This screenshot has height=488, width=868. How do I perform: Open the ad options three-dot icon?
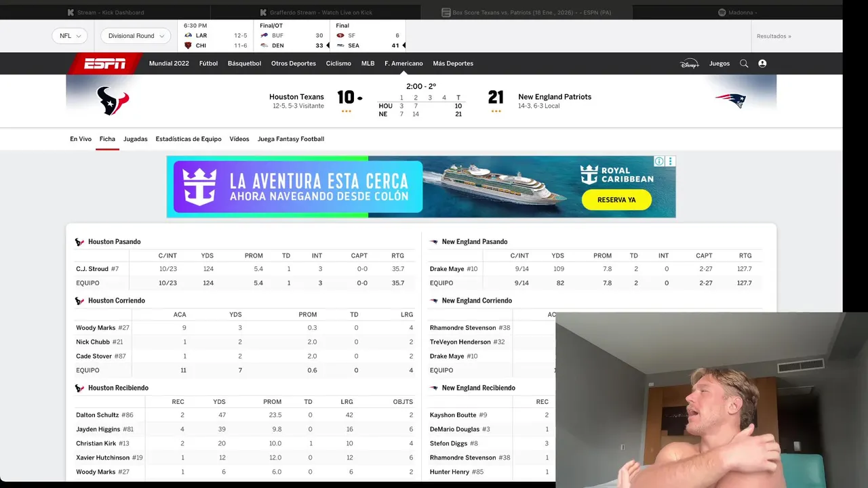point(671,161)
